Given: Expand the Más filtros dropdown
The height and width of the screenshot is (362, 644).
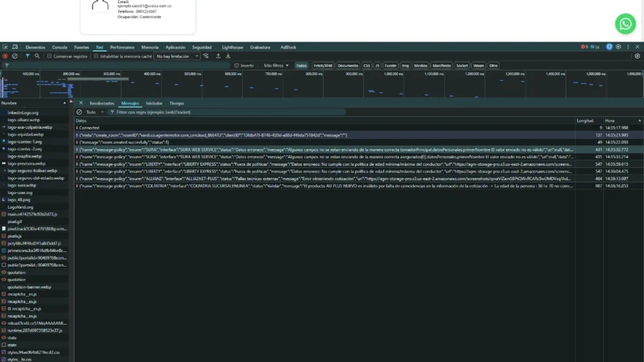Looking at the screenshot, I should pyautogui.click(x=276, y=65).
